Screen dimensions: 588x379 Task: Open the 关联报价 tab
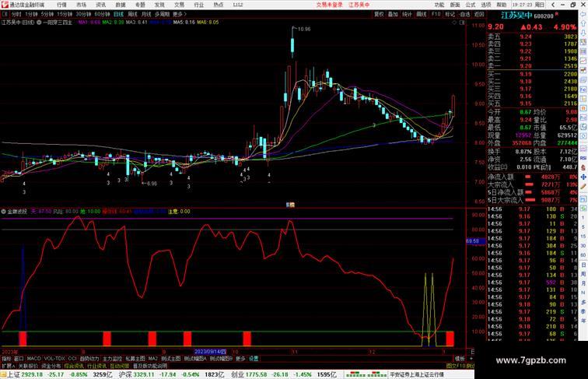(28, 366)
